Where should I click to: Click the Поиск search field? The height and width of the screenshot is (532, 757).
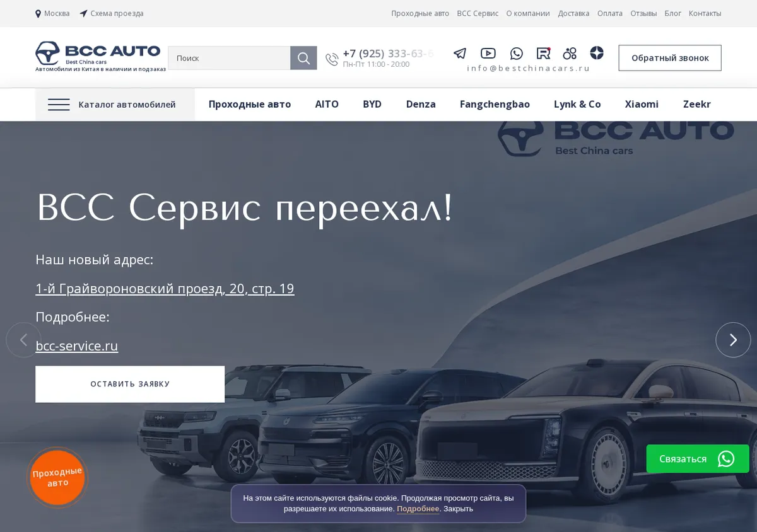click(229, 58)
